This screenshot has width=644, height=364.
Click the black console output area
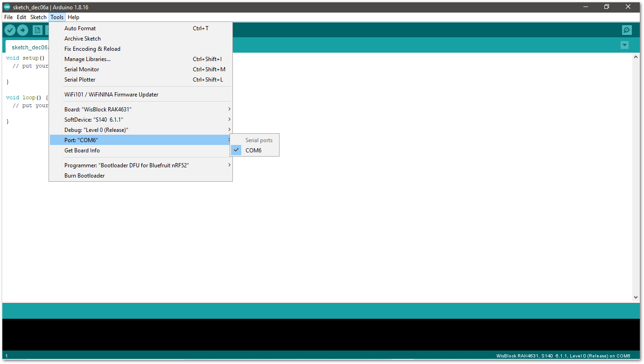click(x=321, y=335)
